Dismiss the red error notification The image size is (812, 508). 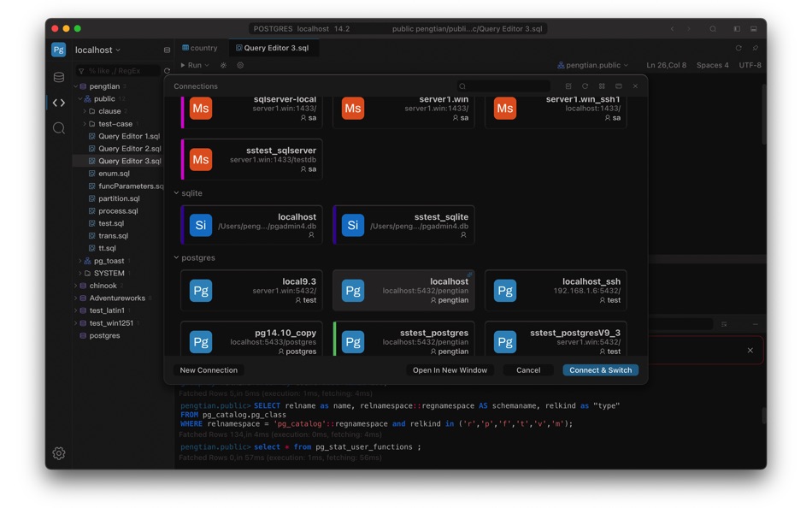(750, 351)
